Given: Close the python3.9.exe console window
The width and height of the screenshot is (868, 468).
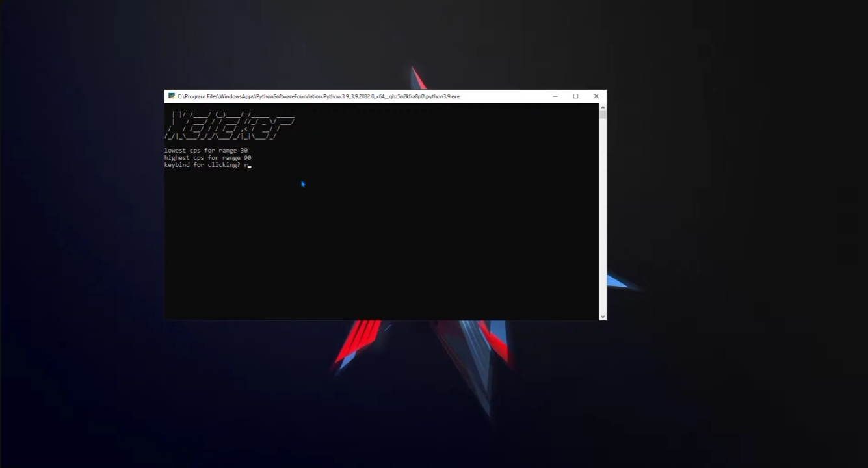Looking at the screenshot, I should tap(596, 96).
